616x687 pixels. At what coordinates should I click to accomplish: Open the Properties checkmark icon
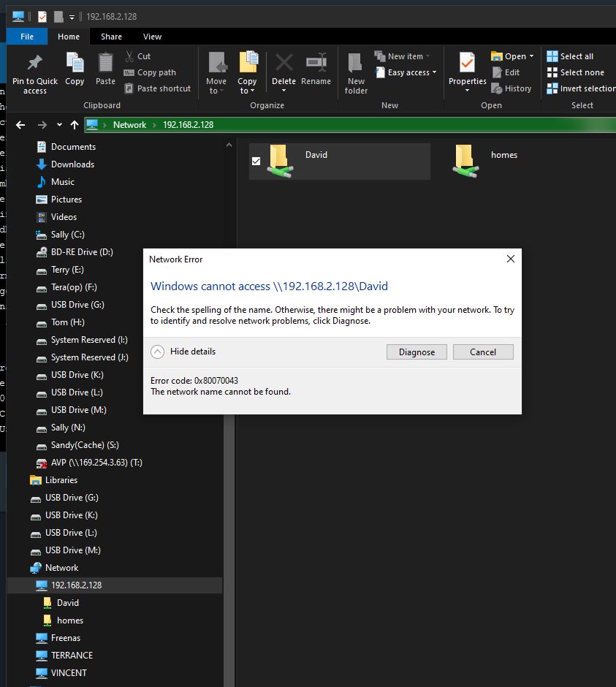[467, 62]
